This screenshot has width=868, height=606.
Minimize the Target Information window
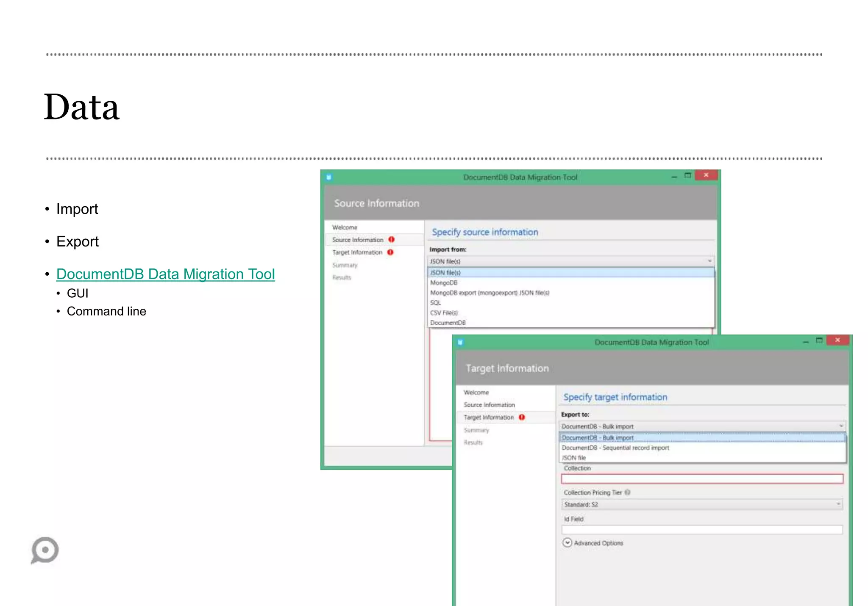pyautogui.click(x=805, y=341)
